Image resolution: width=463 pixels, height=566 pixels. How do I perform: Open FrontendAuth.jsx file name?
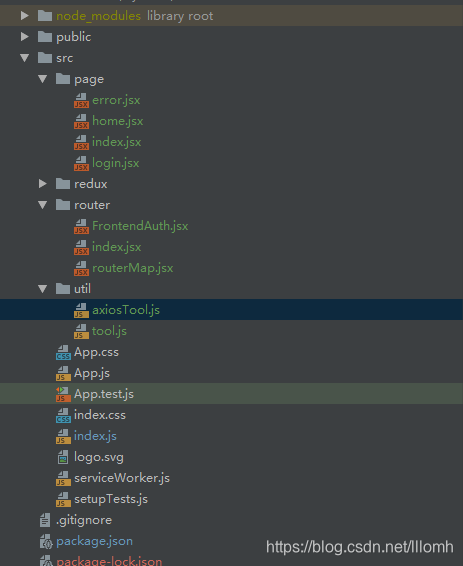[x=140, y=226]
